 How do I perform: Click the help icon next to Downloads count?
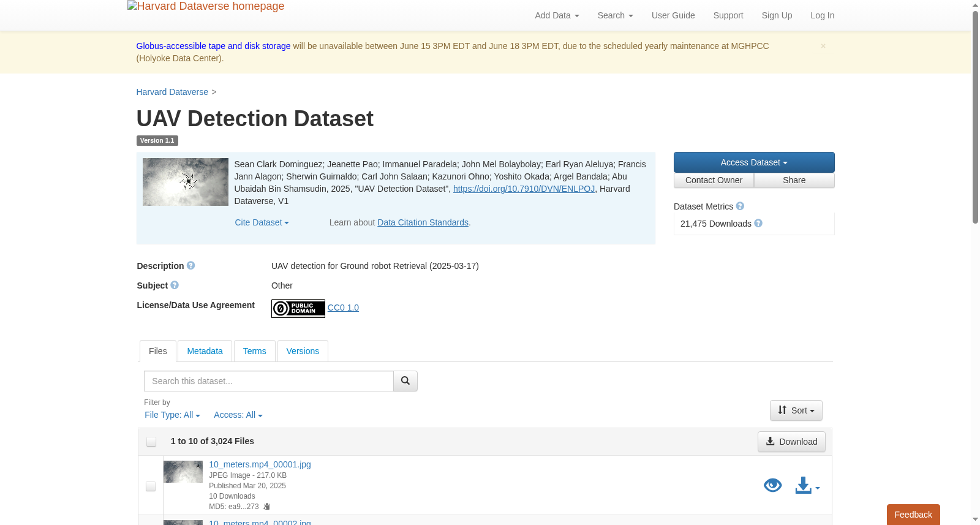pos(758,224)
